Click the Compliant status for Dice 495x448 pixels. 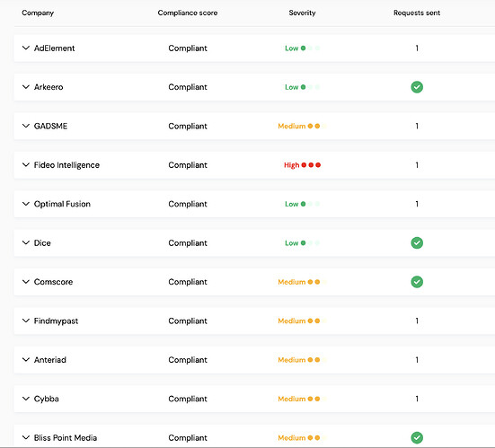pos(188,243)
